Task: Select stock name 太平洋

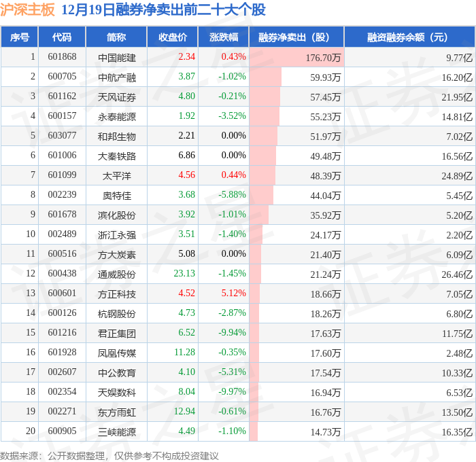Action: [117, 176]
